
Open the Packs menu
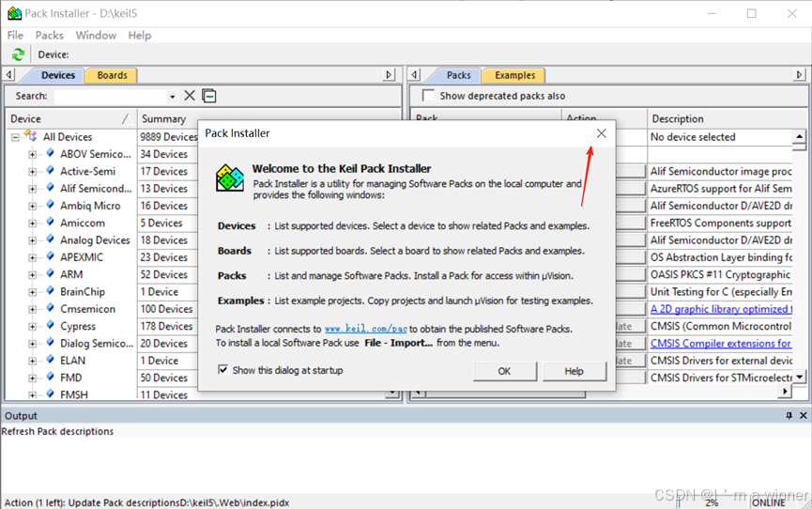tap(49, 36)
